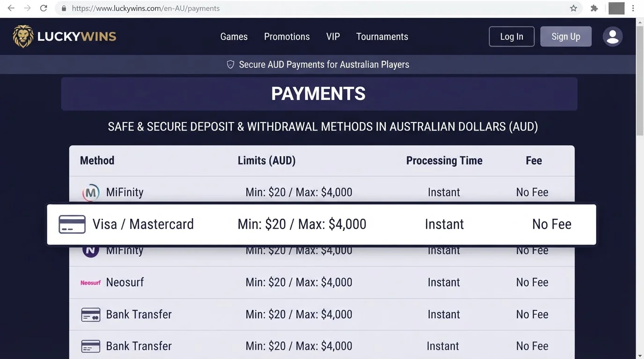Click the scrollbar down arrow

pos(640,355)
